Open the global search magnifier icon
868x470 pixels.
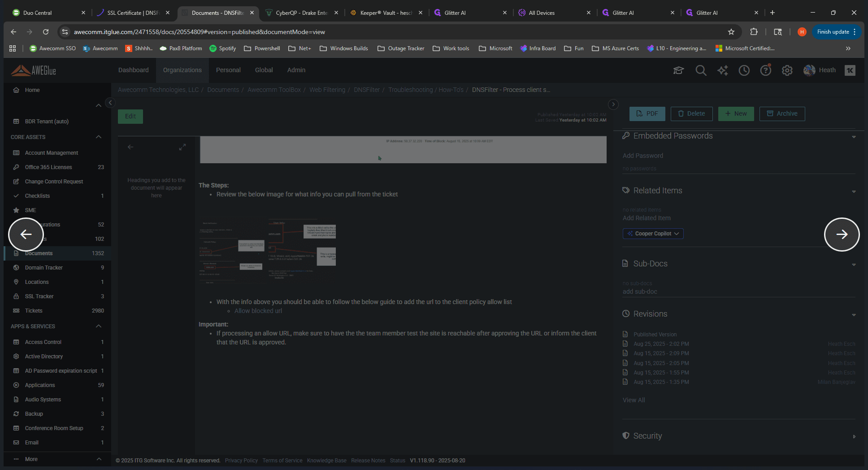click(701, 70)
